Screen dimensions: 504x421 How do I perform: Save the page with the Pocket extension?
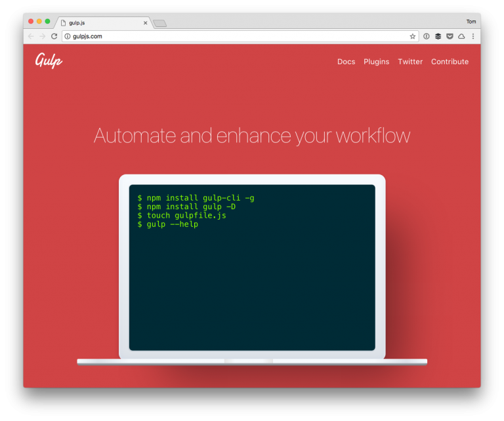click(x=450, y=37)
